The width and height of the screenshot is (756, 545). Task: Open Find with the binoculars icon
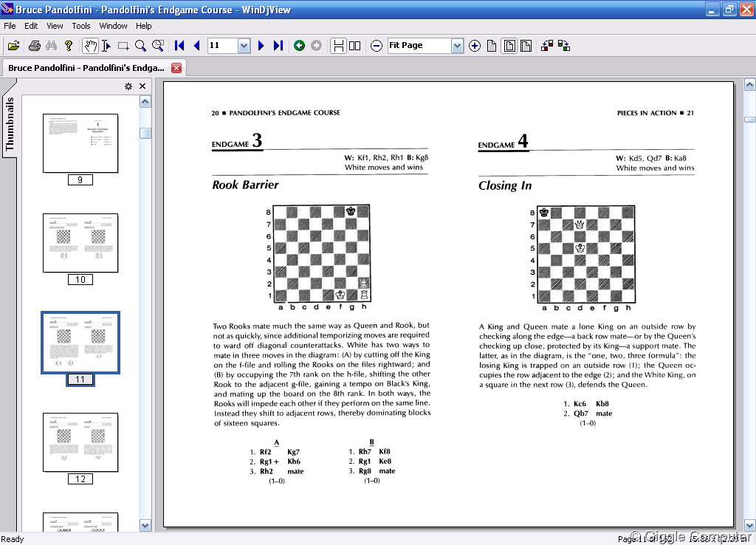pyautogui.click(x=51, y=46)
